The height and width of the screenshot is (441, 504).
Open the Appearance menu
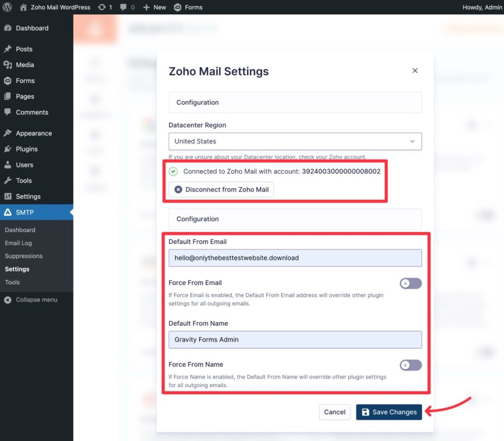(x=34, y=133)
